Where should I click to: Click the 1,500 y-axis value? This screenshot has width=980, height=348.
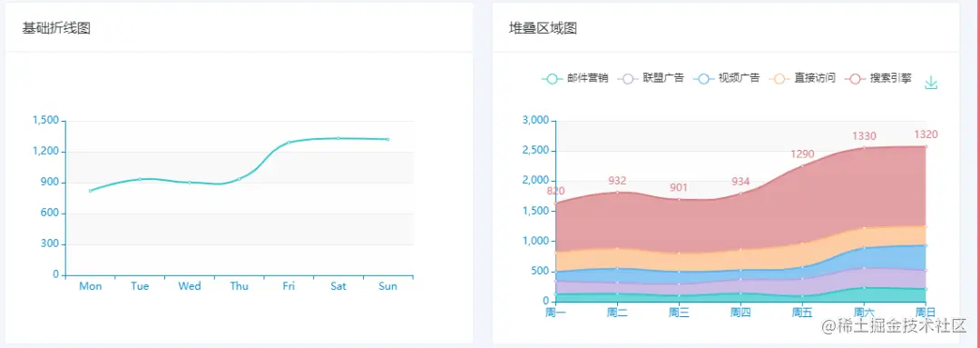(x=45, y=120)
